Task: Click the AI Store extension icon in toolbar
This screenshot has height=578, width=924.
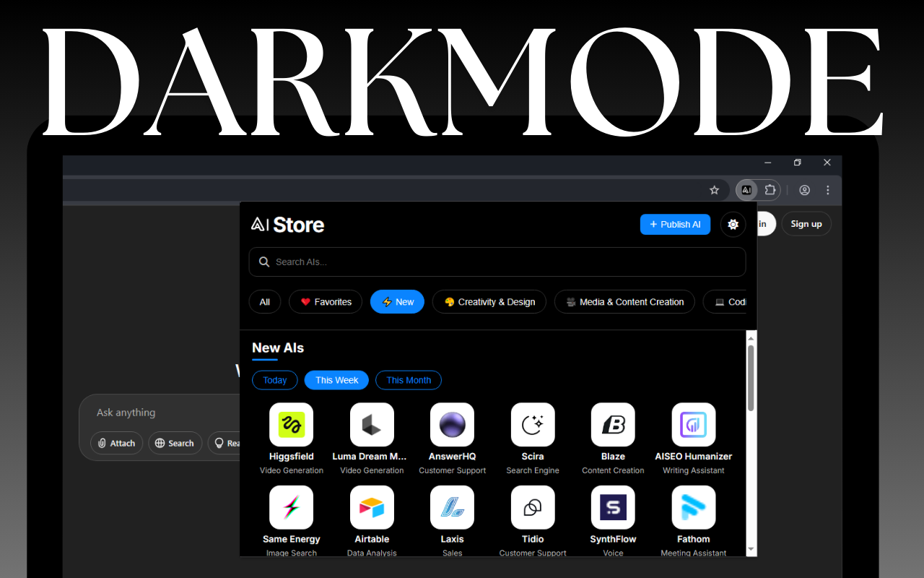Action: coord(746,190)
